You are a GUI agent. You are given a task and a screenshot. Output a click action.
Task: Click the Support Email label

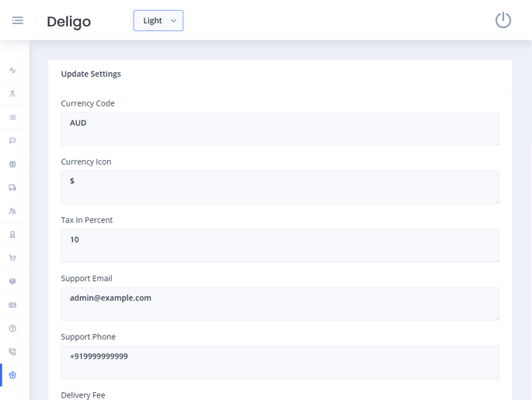tap(86, 279)
